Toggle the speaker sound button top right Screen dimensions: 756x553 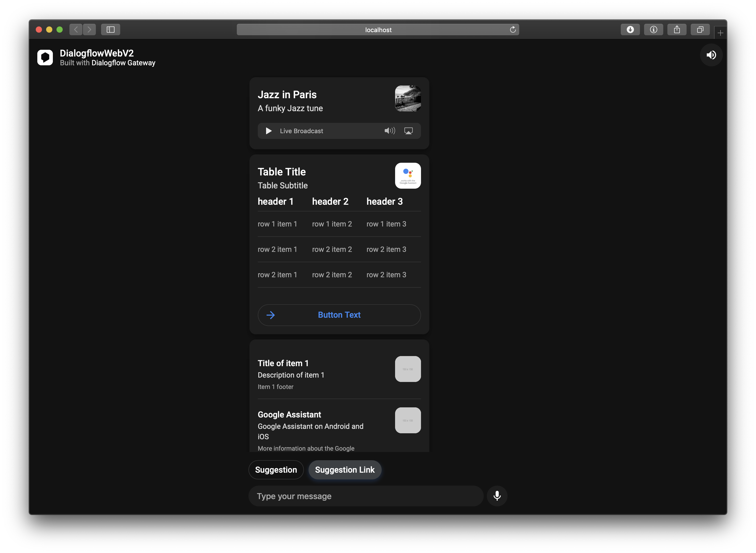click(711, 55)
